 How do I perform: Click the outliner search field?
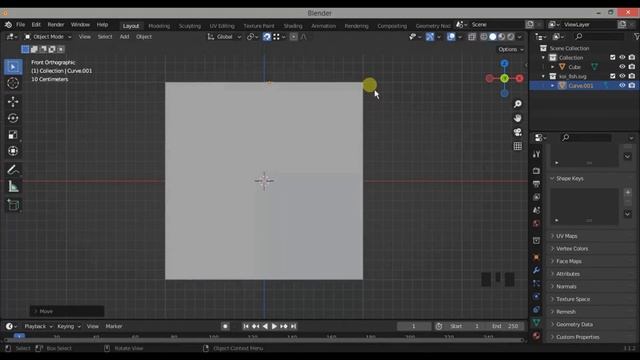pos(598,37)
